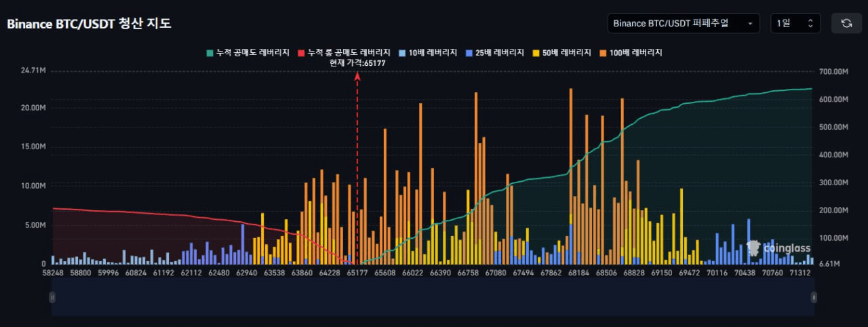The width and height of the screenshot is (868, 327).
Task: Click the left handle of range slider
Action: (x=52, y=297)
